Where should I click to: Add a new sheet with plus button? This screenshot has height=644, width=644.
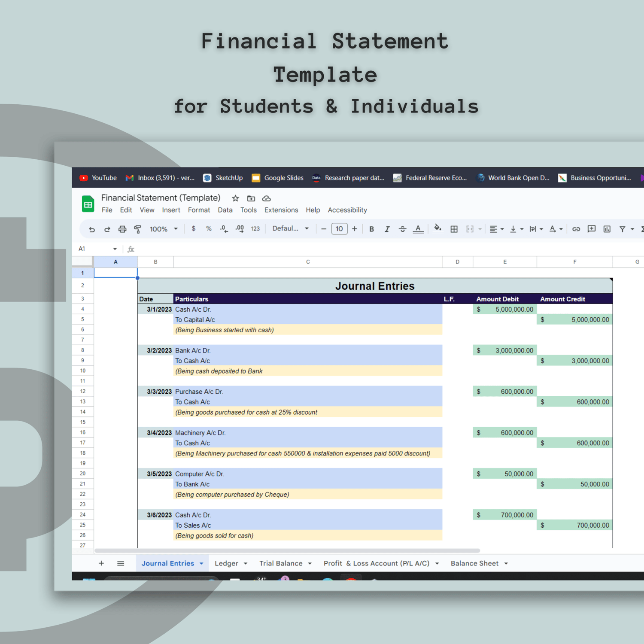tap(101, 563)
